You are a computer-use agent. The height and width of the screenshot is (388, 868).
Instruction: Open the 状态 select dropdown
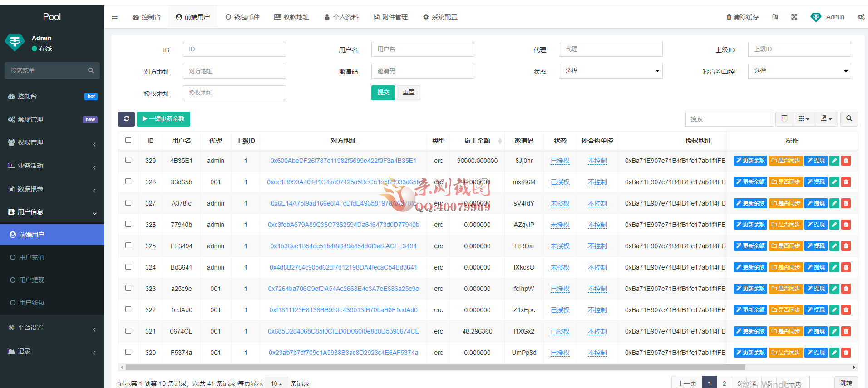tap(611, 71)
